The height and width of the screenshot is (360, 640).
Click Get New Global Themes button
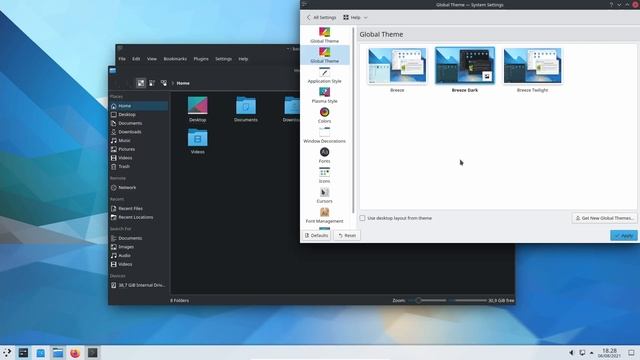604,218
